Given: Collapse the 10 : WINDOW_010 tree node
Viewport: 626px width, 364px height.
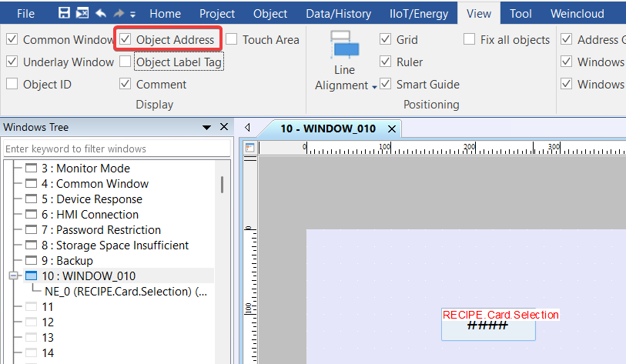Looking at the screenshot, I should click(x=13, y=276).
